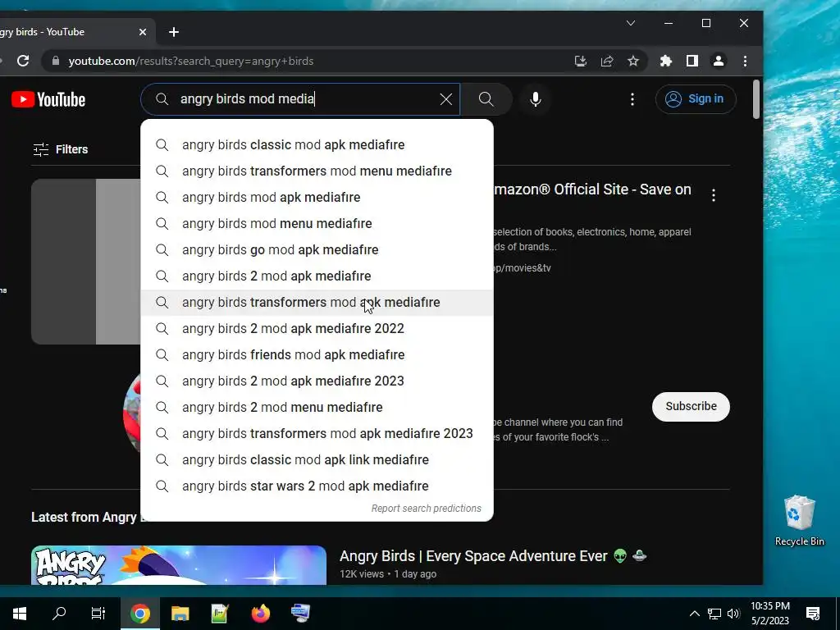The image size is (840, 630).
Task: Open the Filters option
Action: coord(61,149)
